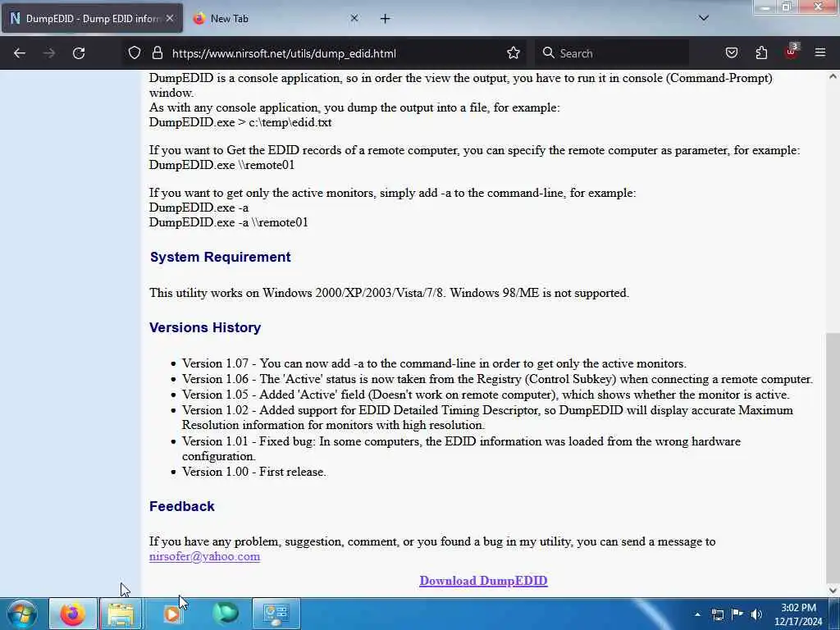
Task: Open Firefox from the taskbar
Action: click(72, 614)
